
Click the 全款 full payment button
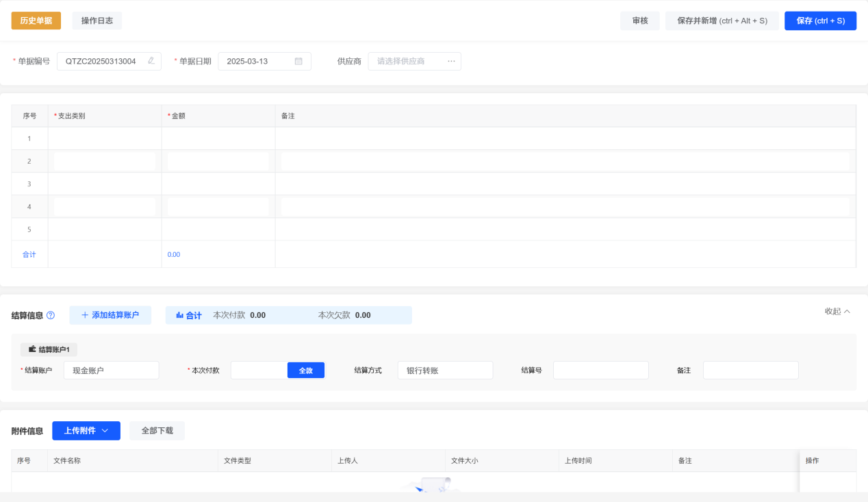(305, 371)
